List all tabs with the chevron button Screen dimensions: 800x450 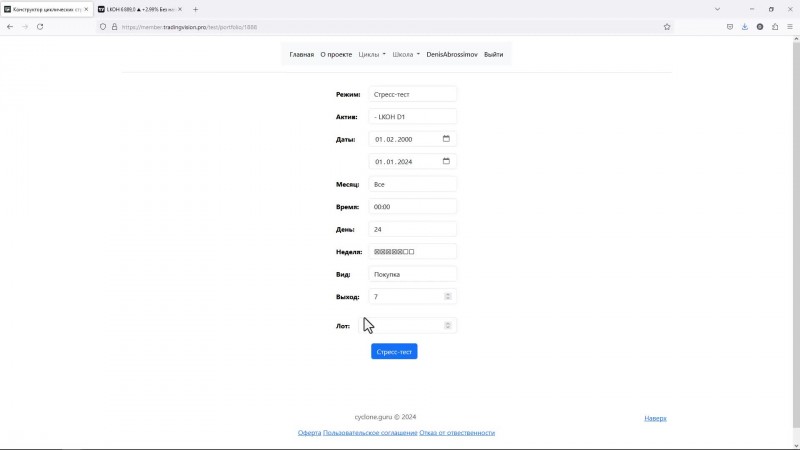717,9
